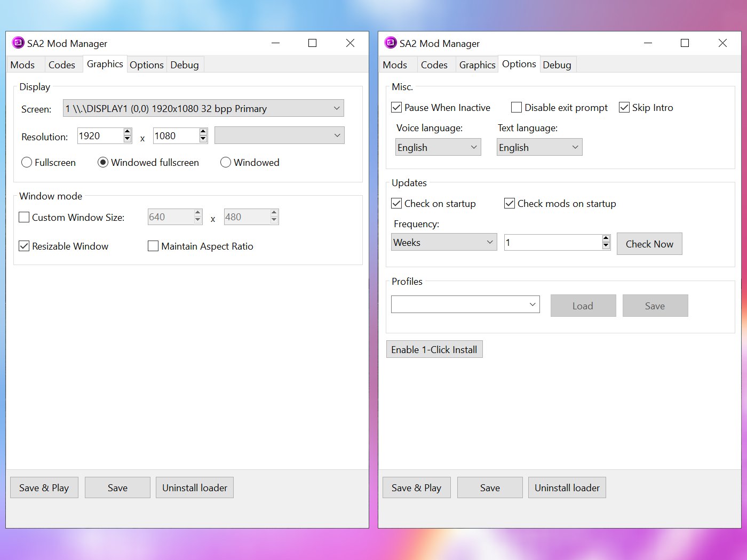Minimize the right SA2 Mod Manager window
The width and height of the screenshot is (747, 560).
click(x=648, y=43)
